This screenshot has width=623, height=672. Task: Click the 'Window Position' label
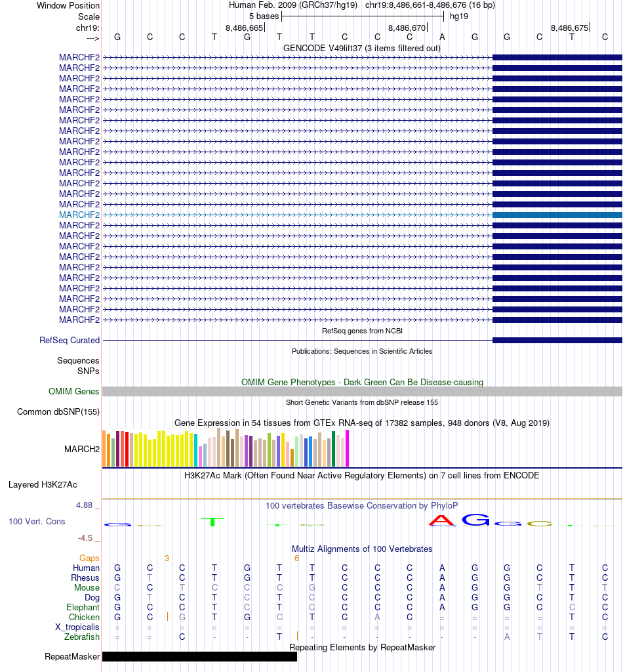pos(68,5)
